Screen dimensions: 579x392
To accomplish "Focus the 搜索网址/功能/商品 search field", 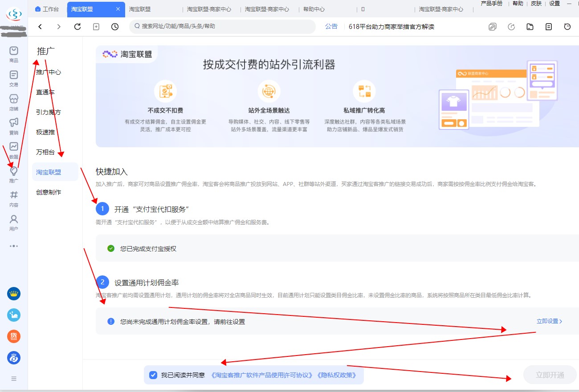I will click(222, 27).
